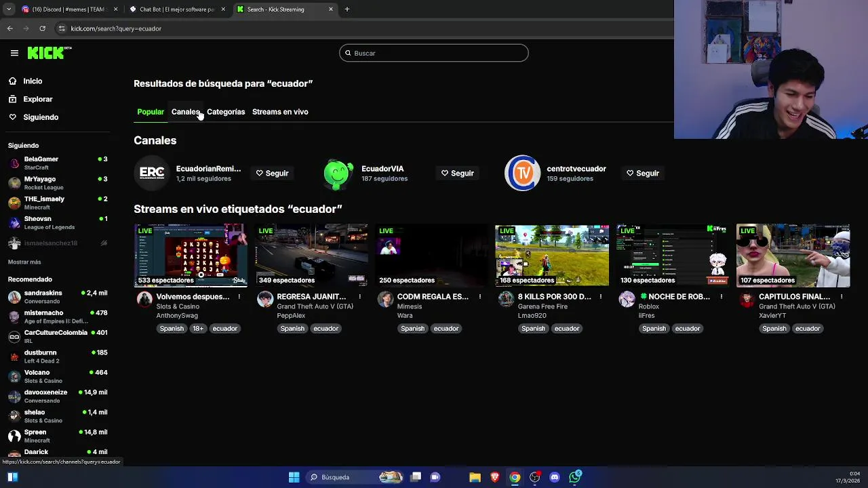868x488 pixels.
Task: Open CarCultureColombia recommended channel
Action: (58, 337)
